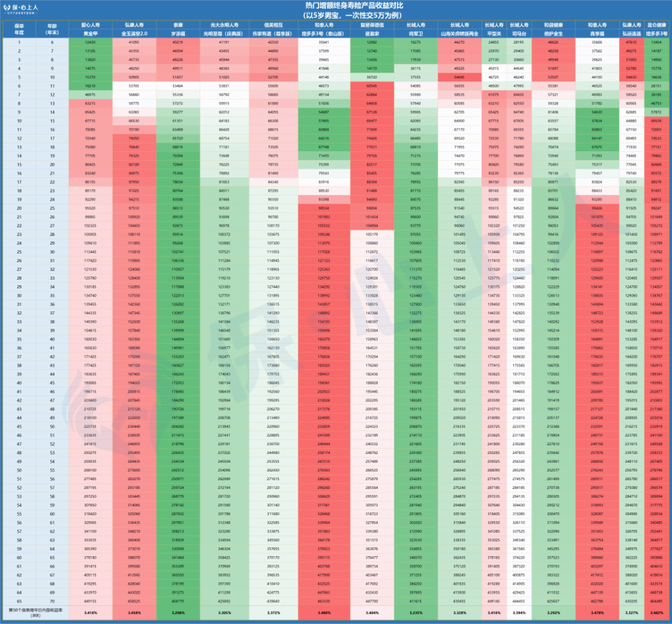Click the 倍护金生 product header
The width and height of the screenshot is (672, 624).
[553, 34]
